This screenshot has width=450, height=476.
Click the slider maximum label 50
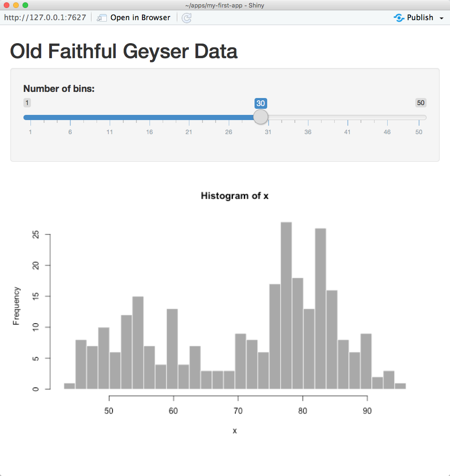[x=420, y=103]
